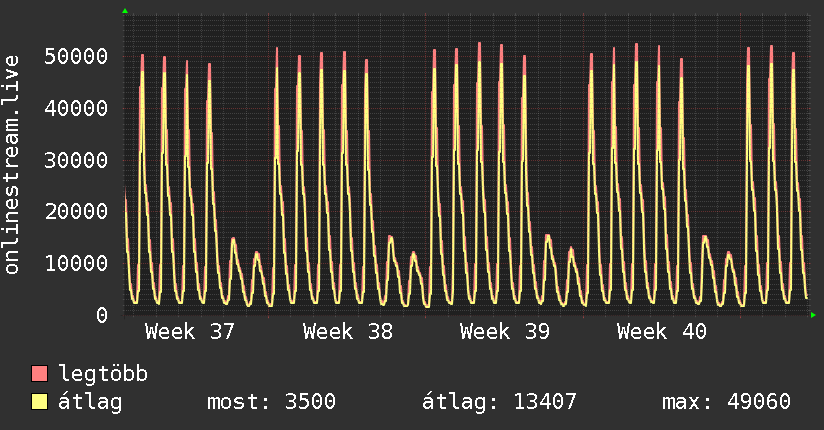The height and width of the screenshot is (430, 824).
Task: Click the 30000 y-axis tick label
Action: (x=76, y=160)
